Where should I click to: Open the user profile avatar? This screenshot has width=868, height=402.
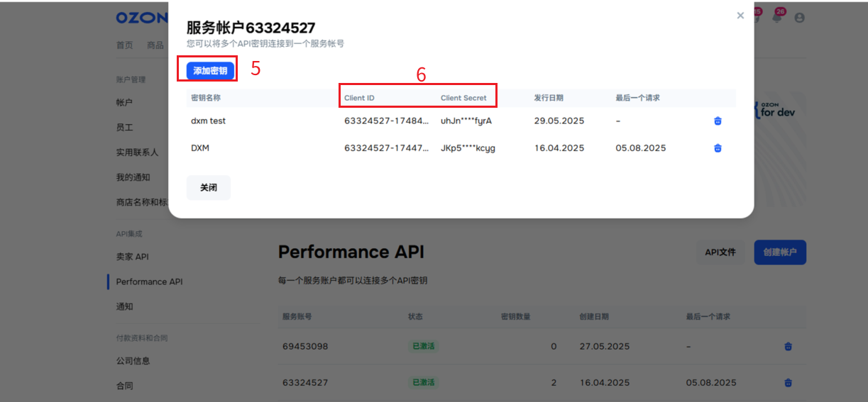click(x=800, y=18)
